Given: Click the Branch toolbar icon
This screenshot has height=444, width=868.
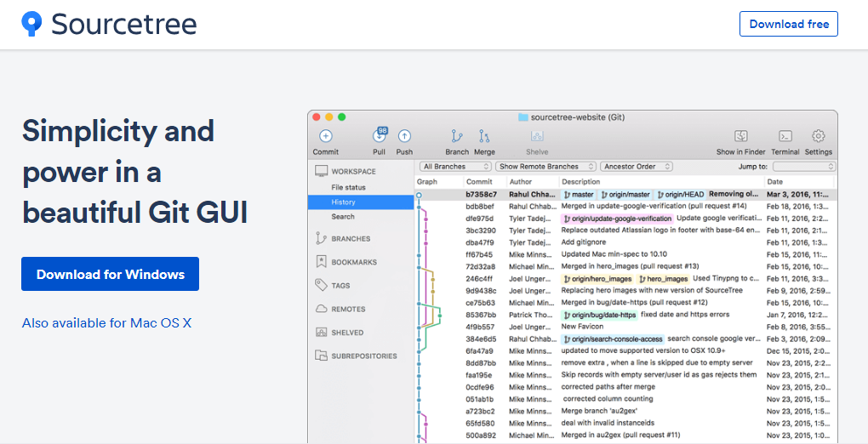Looking at the screenshot, I should pyautogui.click(x=457, y=135).
